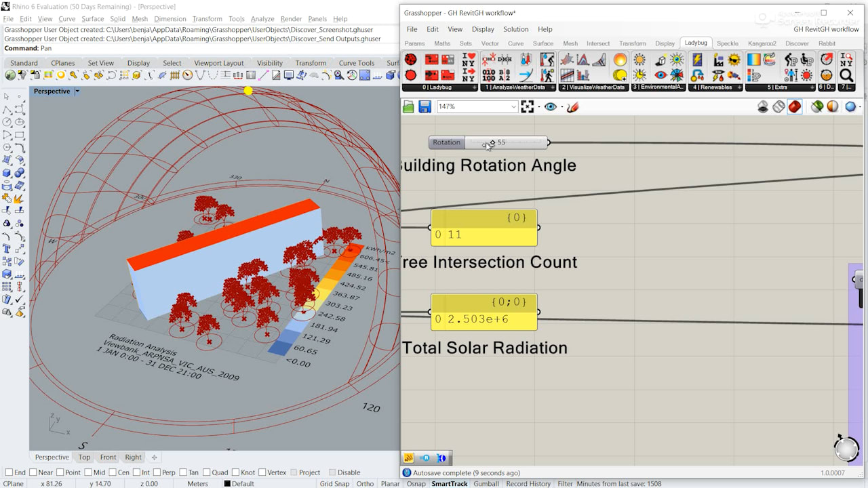Click the sketch brush icon on canvas toolbar
Viewport: 868px width, 488px height.
572,106
